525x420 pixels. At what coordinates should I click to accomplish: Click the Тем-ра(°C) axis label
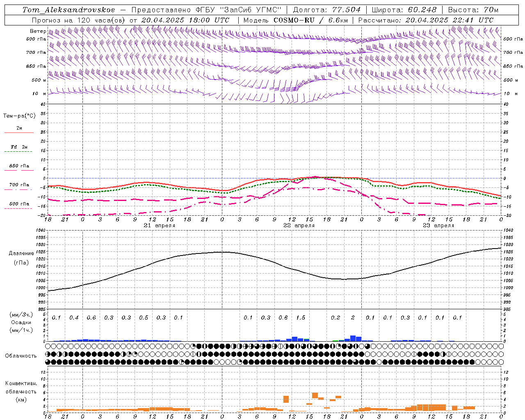tap(19, 116)
